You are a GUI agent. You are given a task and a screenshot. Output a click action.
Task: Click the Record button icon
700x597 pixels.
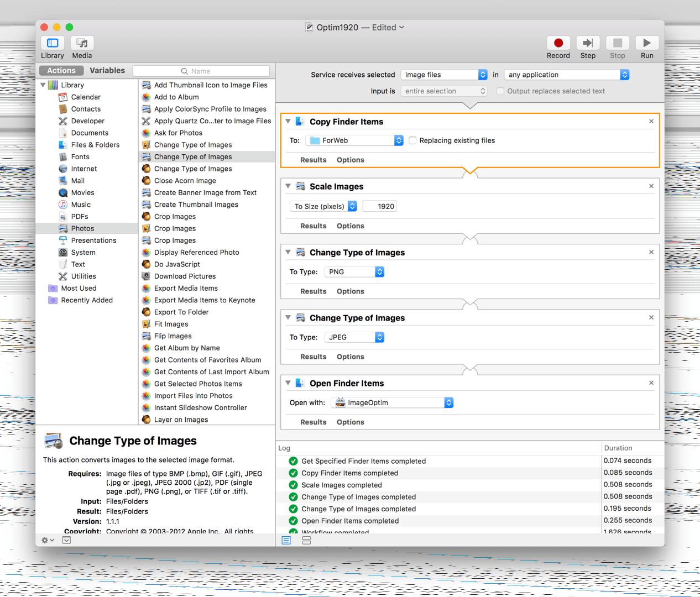(558, 43)
